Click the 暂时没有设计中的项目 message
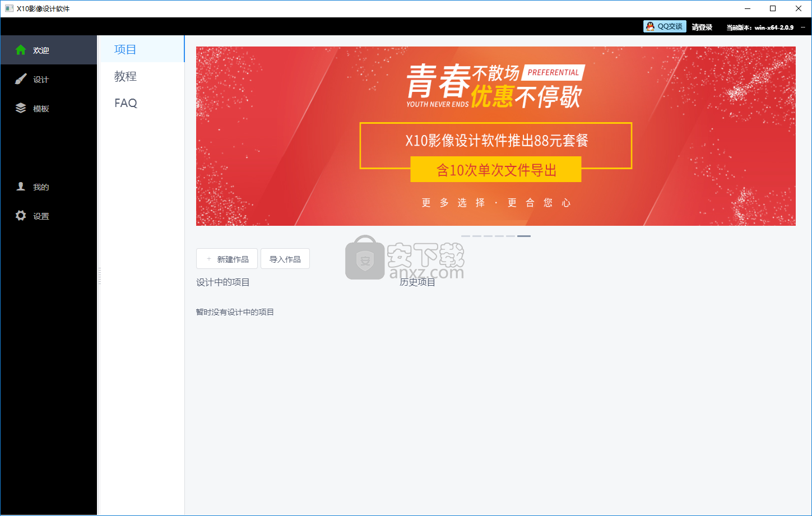The width and height of the screenshot is (812, 516). [235, 312]
